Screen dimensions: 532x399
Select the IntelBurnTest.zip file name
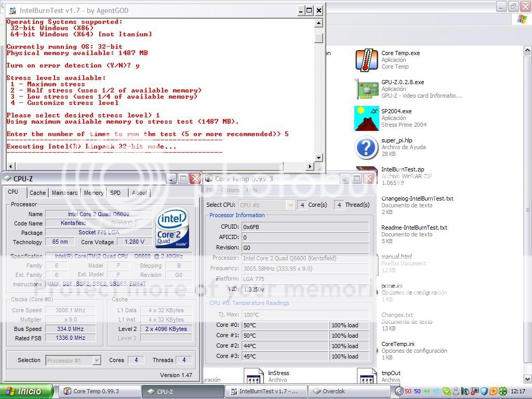403,170
